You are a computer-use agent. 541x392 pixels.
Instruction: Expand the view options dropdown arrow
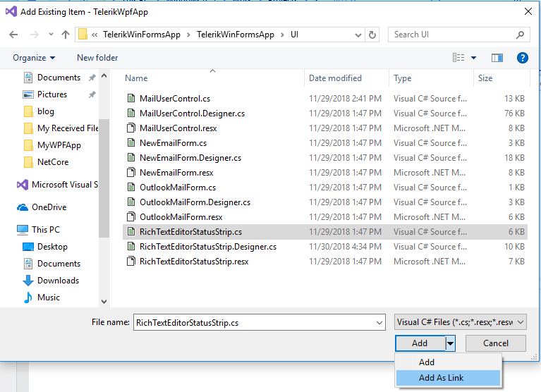click(x=474, y=58)
